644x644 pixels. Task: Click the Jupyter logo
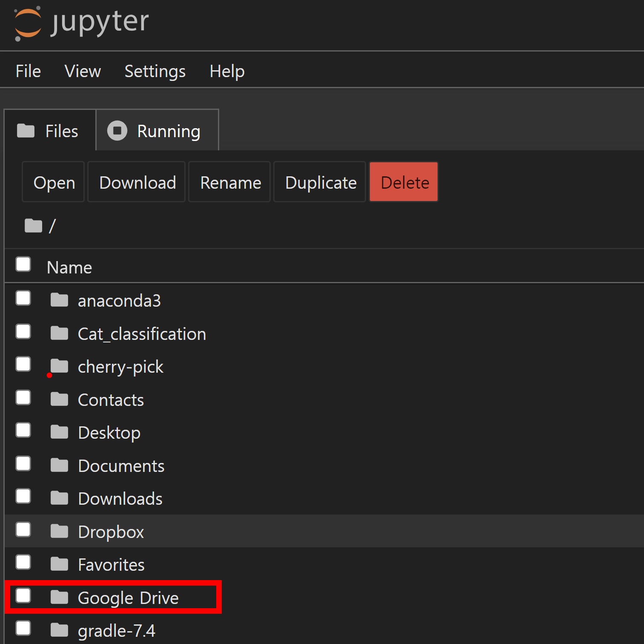[81, 23]
